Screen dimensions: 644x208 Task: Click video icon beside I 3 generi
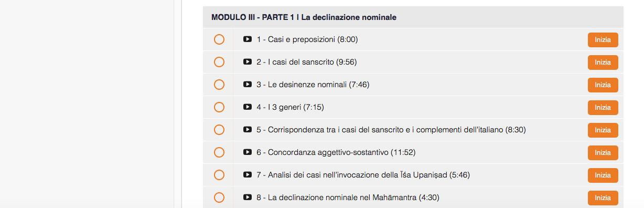click(x=248, y=107)
